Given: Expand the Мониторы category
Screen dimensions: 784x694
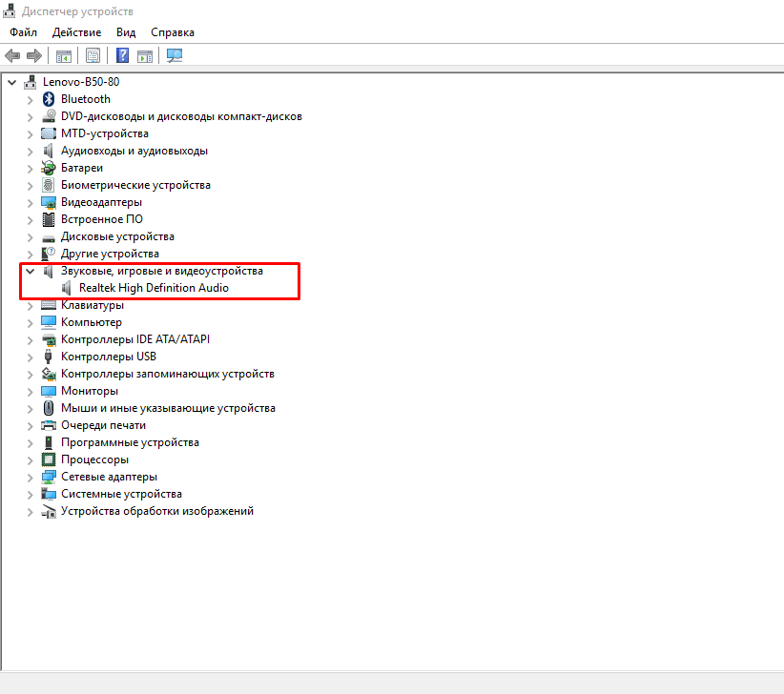Looking at the screenshot, I should click(30, 392).
